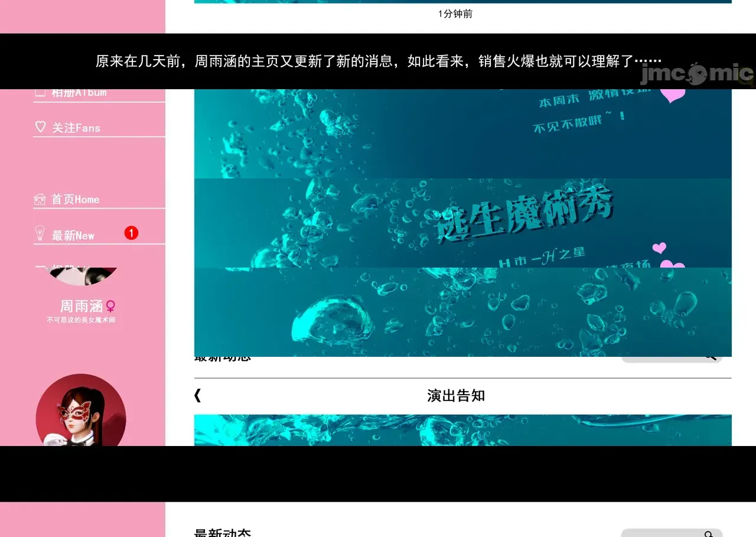The image size is (756, 537).
Task: Open the 关注Fans menu item
Action: 76,128
